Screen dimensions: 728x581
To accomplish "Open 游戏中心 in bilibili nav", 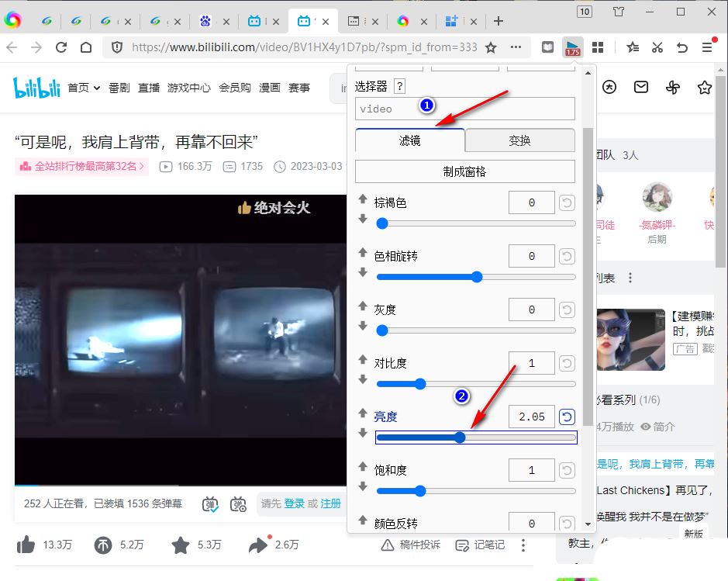I will (189, 88).
